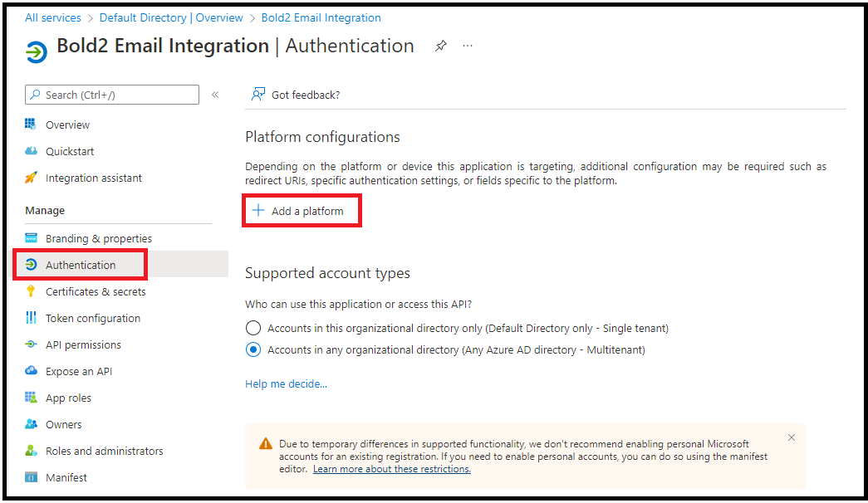Collapse the left navigation sidebar
This screenshot has height=503, width=868.
pyautogui.click(x=215, y=94)
